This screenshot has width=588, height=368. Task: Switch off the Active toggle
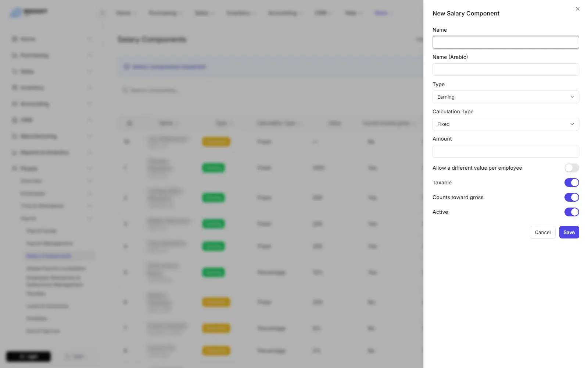pos(572,212)
